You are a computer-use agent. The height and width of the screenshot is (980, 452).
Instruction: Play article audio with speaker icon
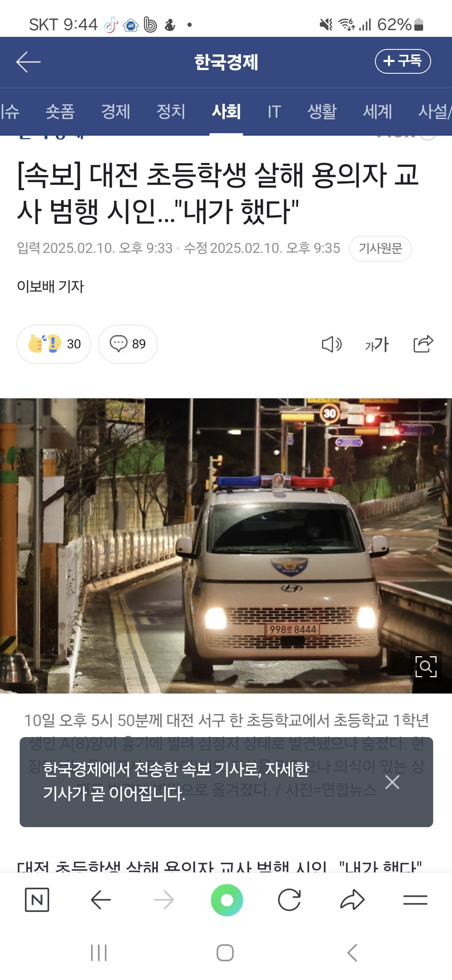[331, 344]
